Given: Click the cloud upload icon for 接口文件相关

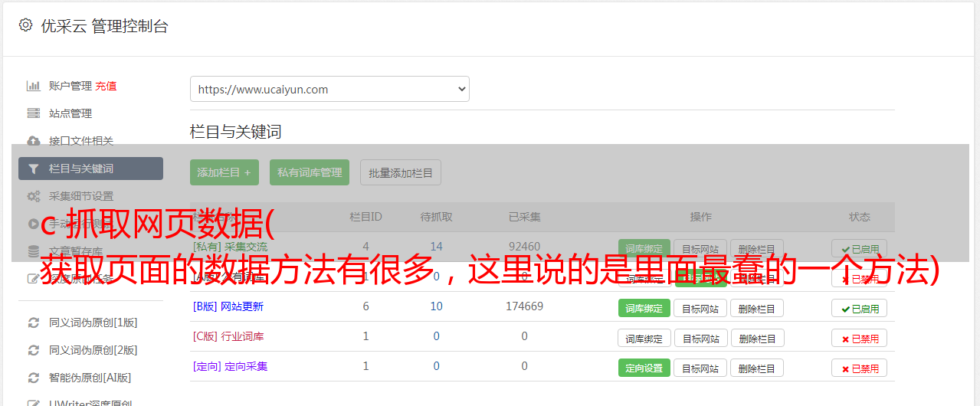Looking at the screenshot, I should click(x=34, y=141).
